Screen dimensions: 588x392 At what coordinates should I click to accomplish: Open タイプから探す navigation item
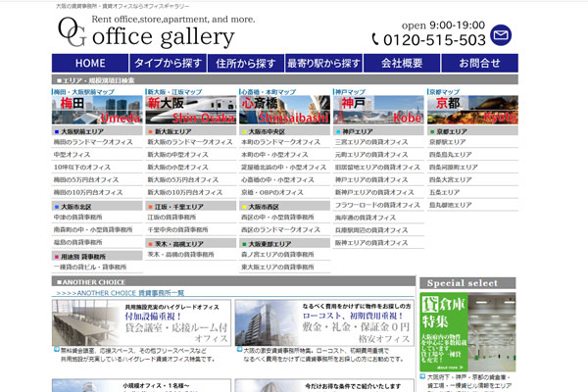pyautogui.click(x=168, y=63)
